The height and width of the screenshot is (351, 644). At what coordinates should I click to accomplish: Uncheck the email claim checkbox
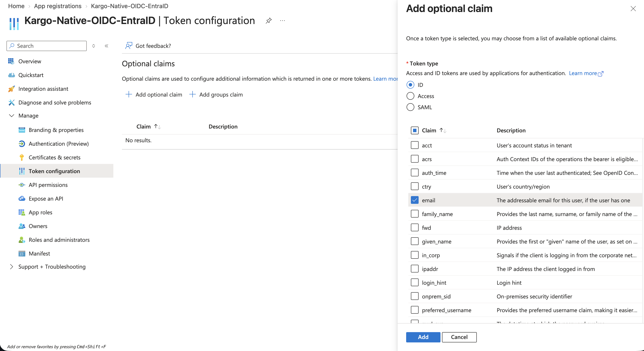[x=415, y=200]
